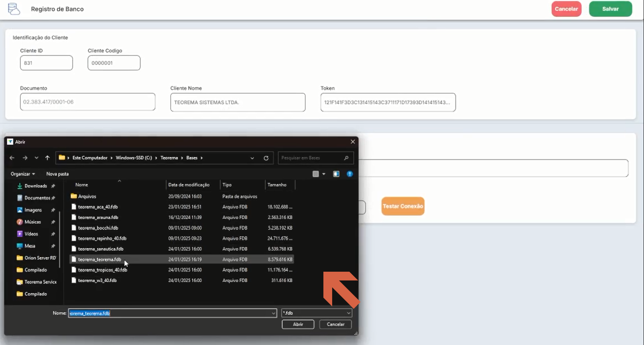Go up one folder level arrow

coord(47,158)
